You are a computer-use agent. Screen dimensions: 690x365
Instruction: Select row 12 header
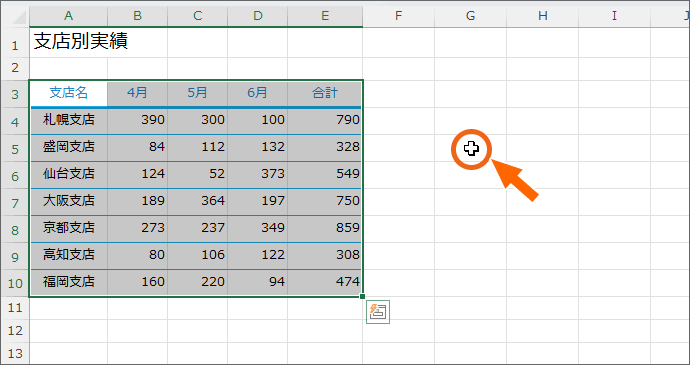pyautogui.click(x=15, y=331)
